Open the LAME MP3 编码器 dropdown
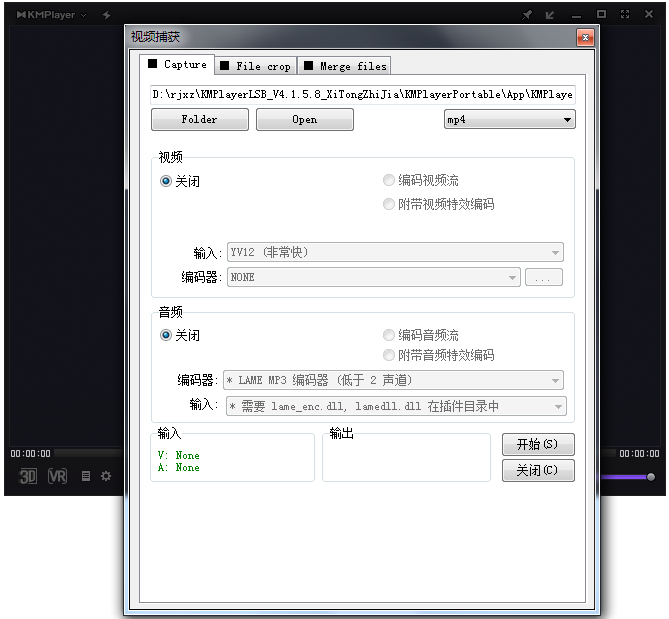 click(x=393, y=380)
